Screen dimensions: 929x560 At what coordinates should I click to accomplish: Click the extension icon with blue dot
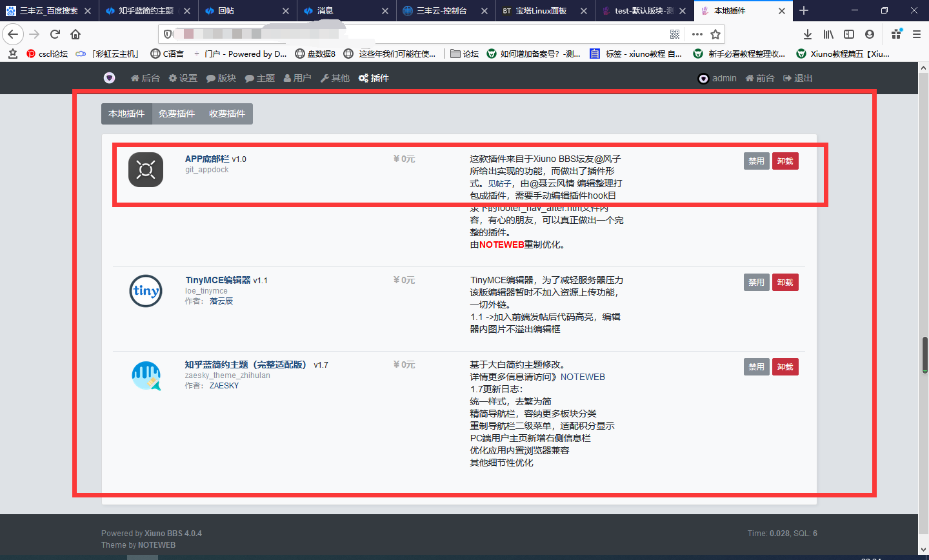pos(897,34)
